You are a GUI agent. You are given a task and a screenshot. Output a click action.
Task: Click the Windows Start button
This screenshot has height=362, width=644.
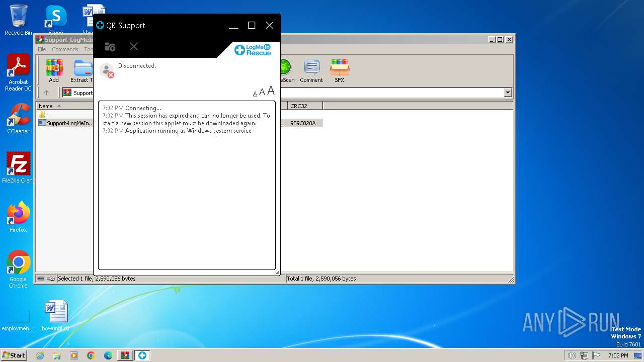click(14, 355)
